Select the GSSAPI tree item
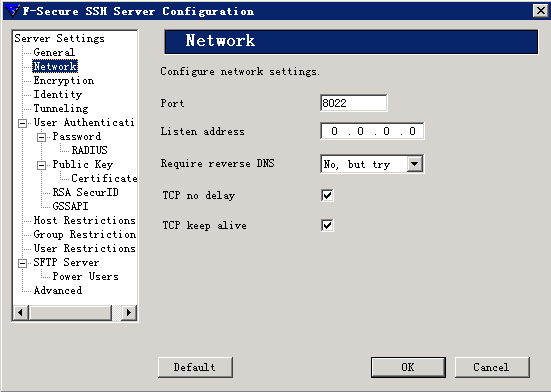The image size is (551, 392). (70, 207)
